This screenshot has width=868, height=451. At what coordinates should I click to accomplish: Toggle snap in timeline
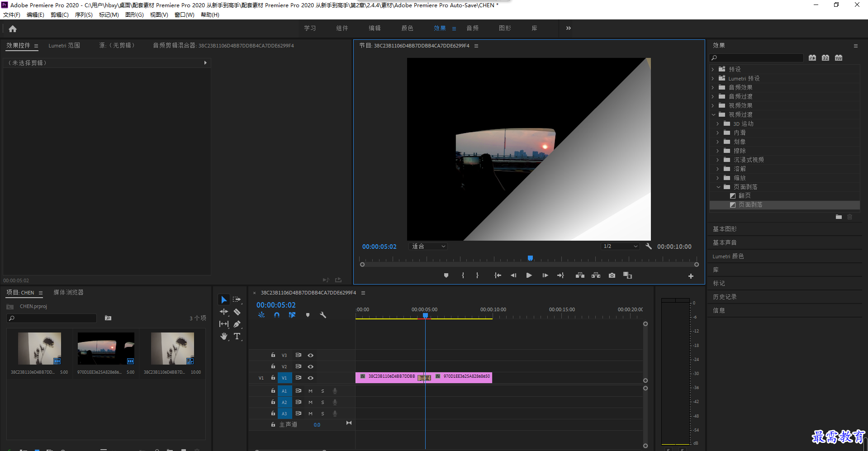277,315
